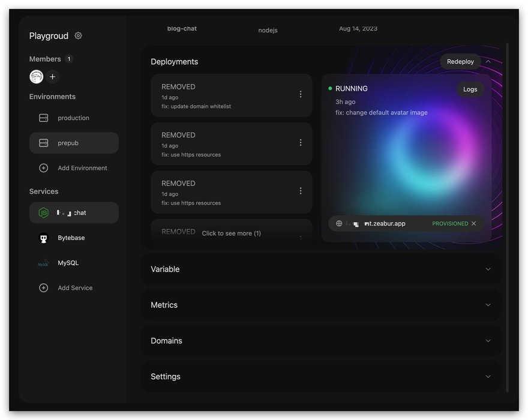The width and height of the screenshot is (528, 420).
Task: Click the globe icon beside the domain
Action: point(339,224)
